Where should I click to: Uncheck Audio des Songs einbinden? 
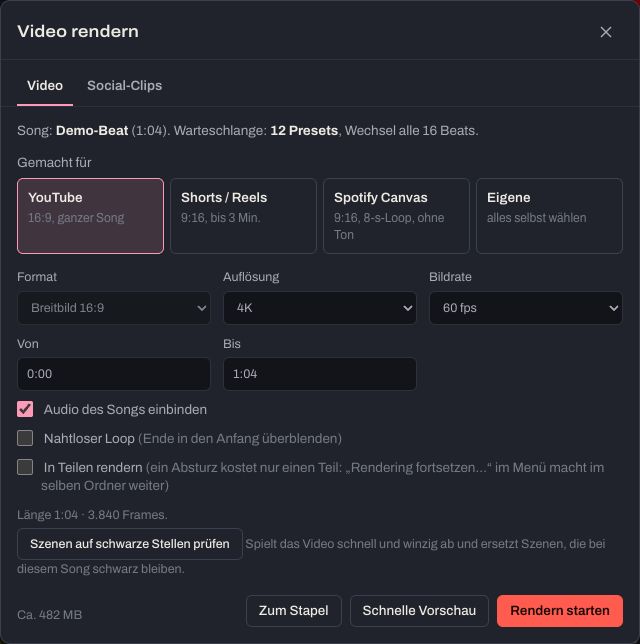point(25,409)
